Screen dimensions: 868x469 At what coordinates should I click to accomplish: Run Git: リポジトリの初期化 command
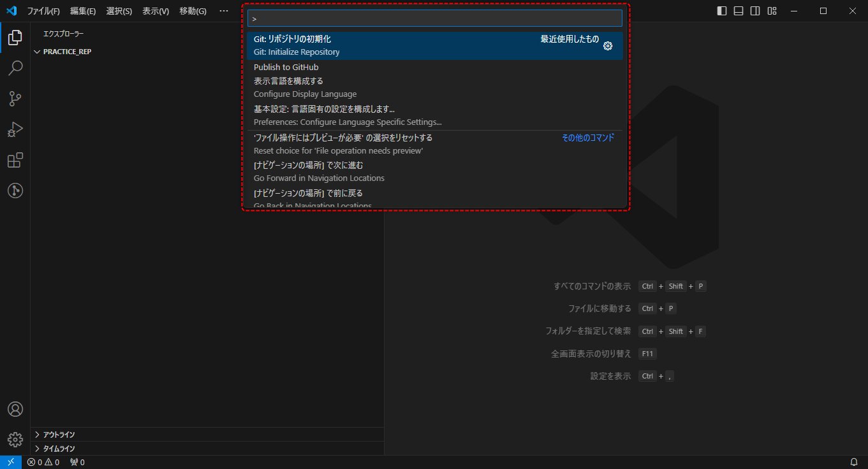435,46
